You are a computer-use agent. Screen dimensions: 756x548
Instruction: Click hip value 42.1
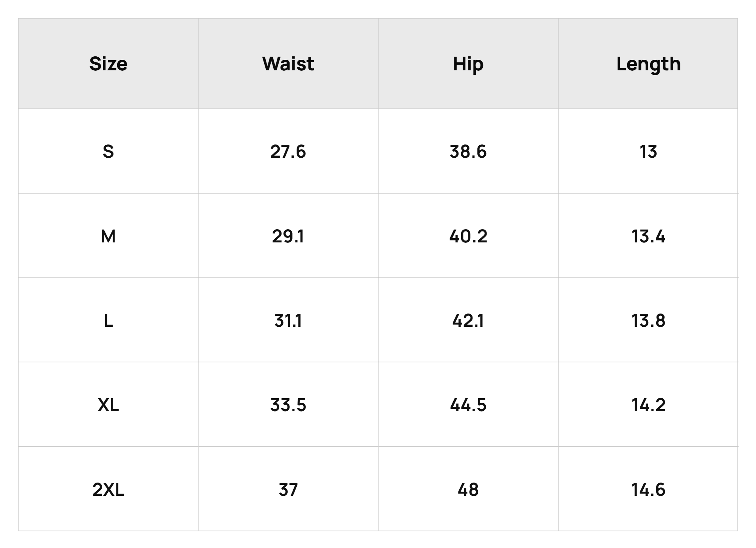coord(468,320)
